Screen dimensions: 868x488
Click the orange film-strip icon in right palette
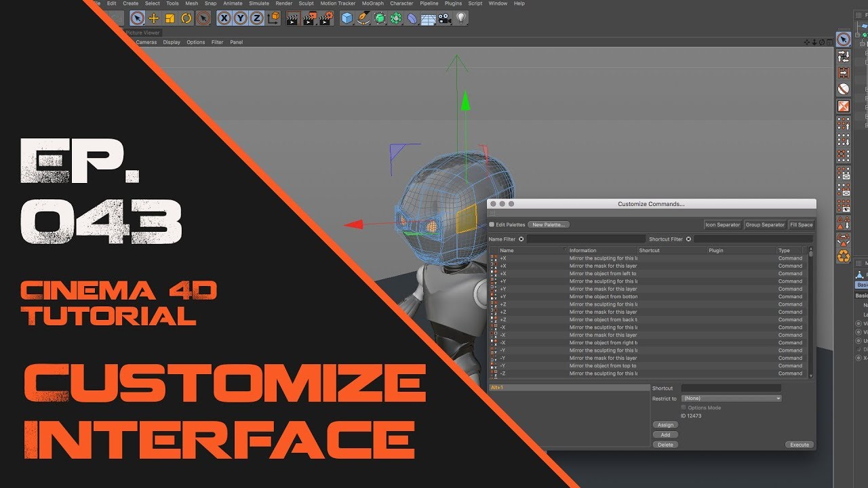click(843, 73)
